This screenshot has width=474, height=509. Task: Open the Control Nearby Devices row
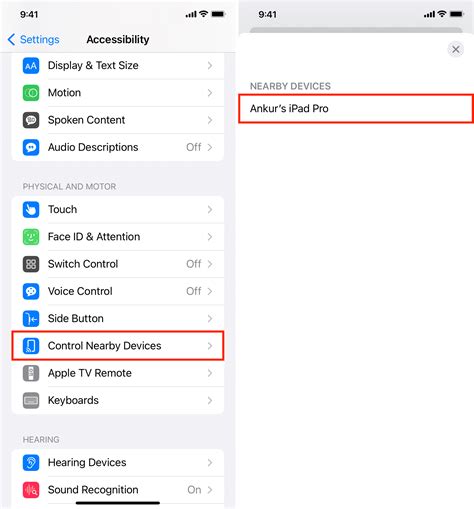[118, 346]
